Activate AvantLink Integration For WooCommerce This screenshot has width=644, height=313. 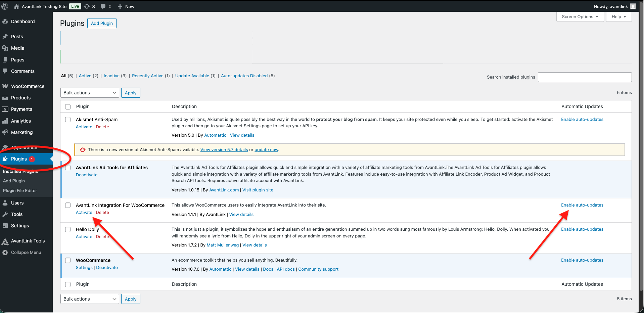click(x=84, y=213)
